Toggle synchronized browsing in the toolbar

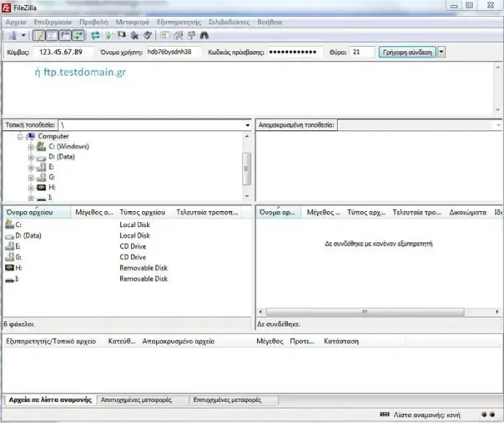pyautogui.click(x=192, y=35)
